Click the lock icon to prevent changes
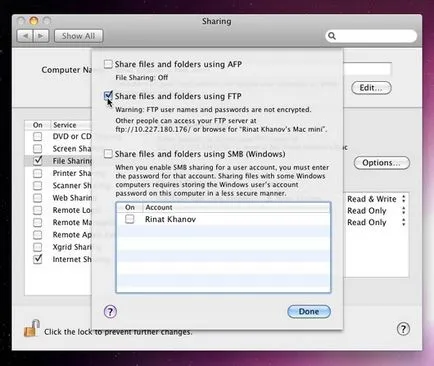 (x=32, y=328)
